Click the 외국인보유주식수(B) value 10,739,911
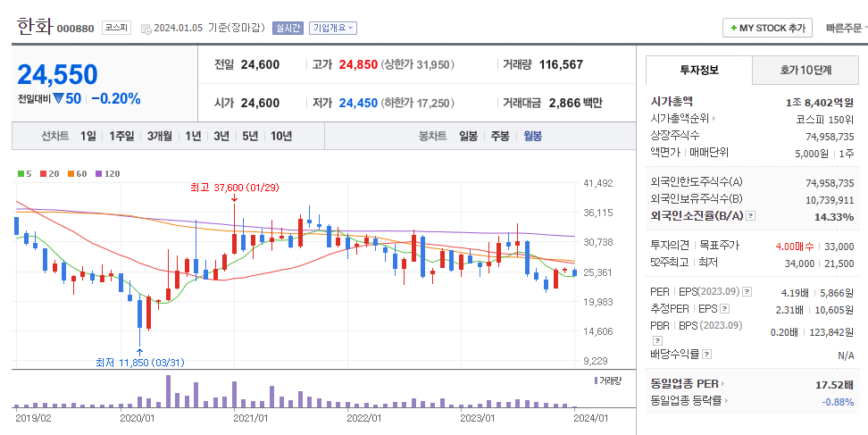The width and height of the screenshot is (868, 435). click(830, 200)
